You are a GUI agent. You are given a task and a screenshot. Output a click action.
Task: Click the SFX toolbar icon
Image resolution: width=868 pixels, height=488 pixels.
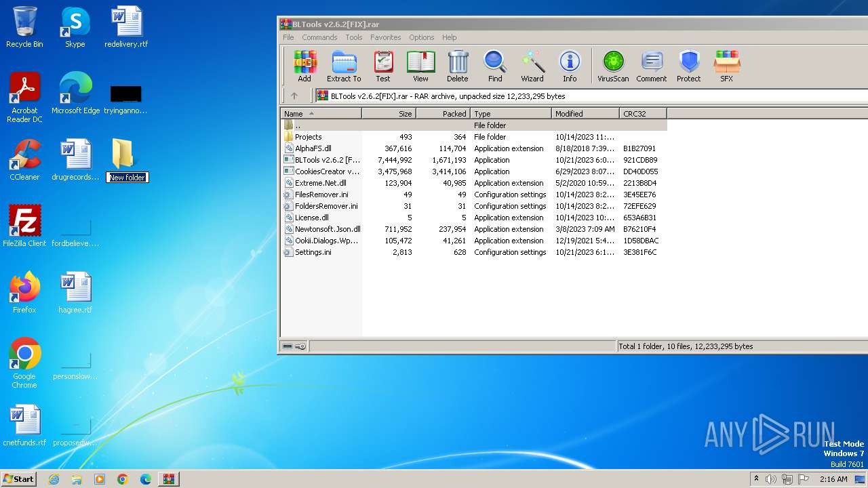726,66
